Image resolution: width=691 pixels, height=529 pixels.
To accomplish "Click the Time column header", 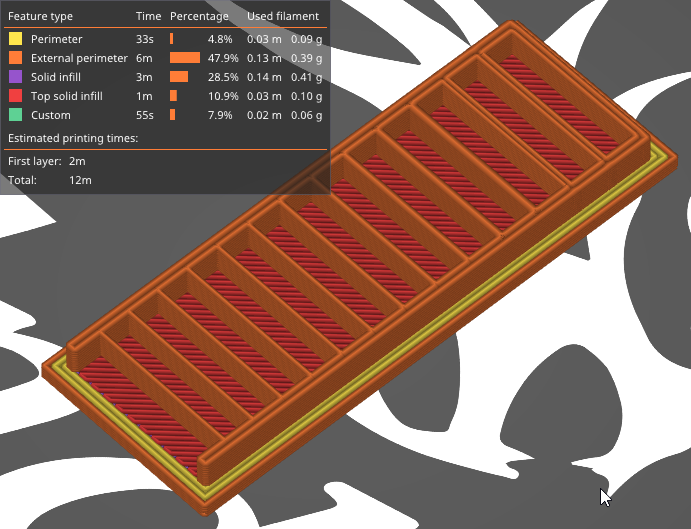I will (149, 16).
